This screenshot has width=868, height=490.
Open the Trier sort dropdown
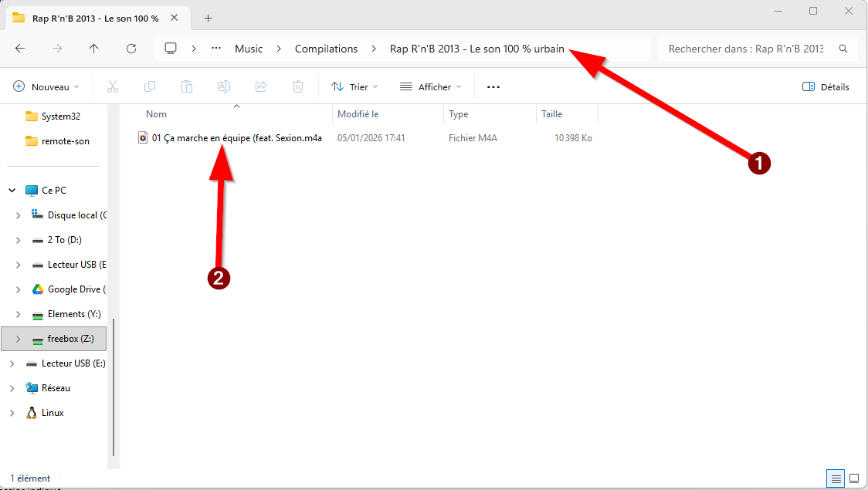354,87
